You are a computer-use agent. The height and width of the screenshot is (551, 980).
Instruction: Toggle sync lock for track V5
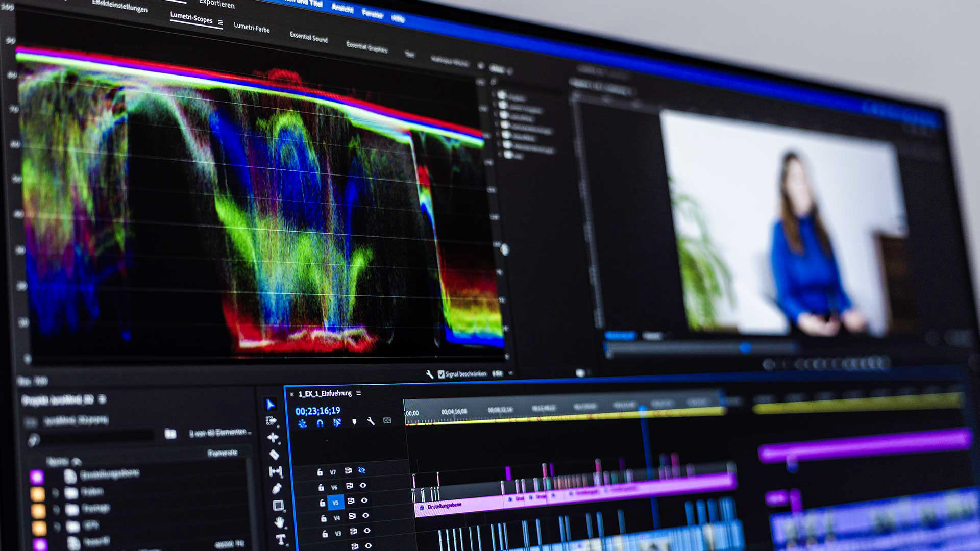click(351, 501)
